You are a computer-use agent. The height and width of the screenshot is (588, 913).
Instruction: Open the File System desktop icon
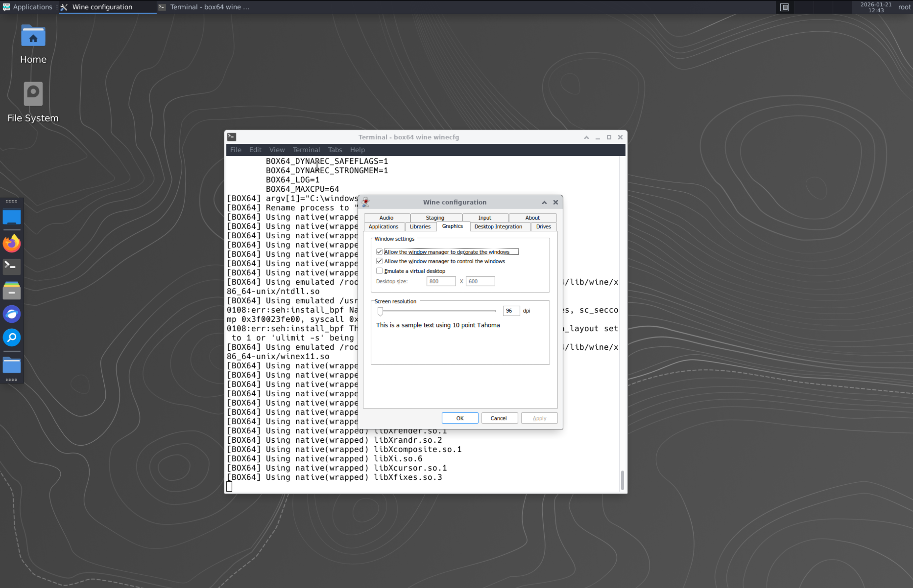(33, 94)
